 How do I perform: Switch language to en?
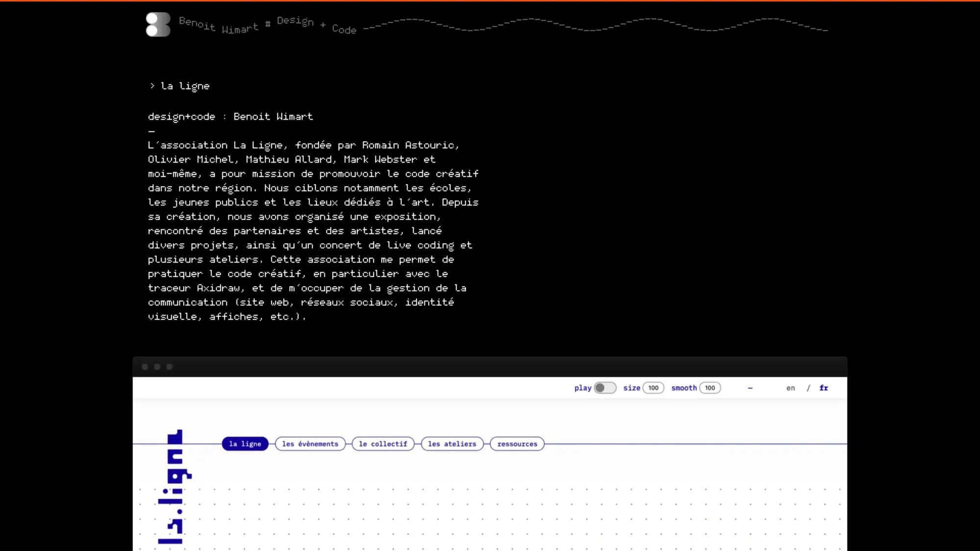[x=790, y=388]
